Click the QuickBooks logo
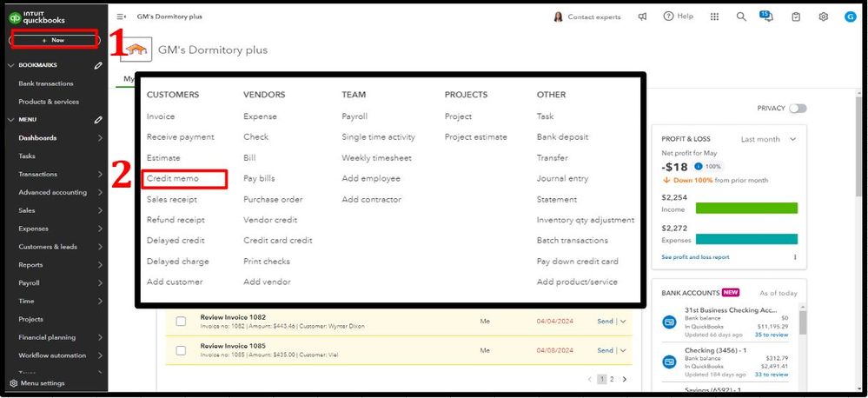 (36, 17)
